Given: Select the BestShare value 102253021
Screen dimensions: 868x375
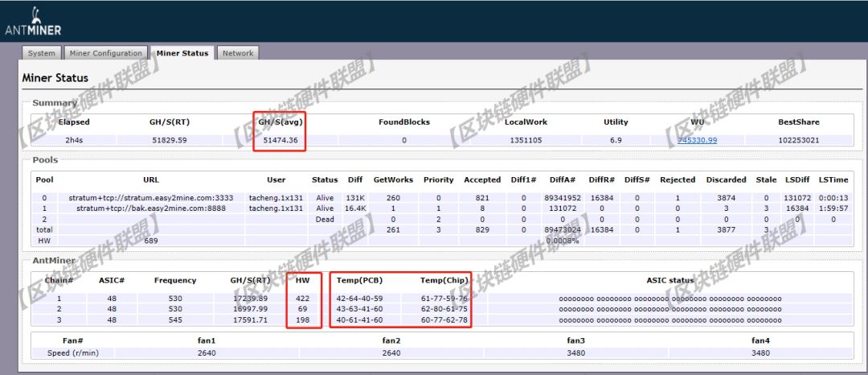Looking at the screenshot, I should click(798, 140).
